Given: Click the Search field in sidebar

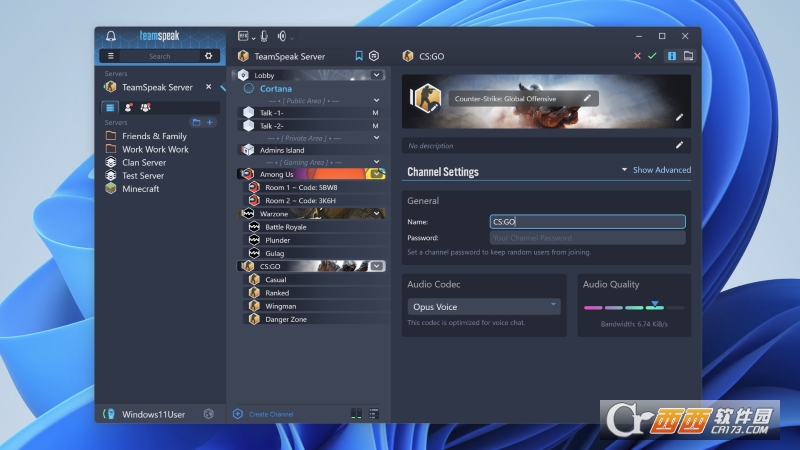Looking at the screenshot, I should pyautogui.click(x=160, y=56).
